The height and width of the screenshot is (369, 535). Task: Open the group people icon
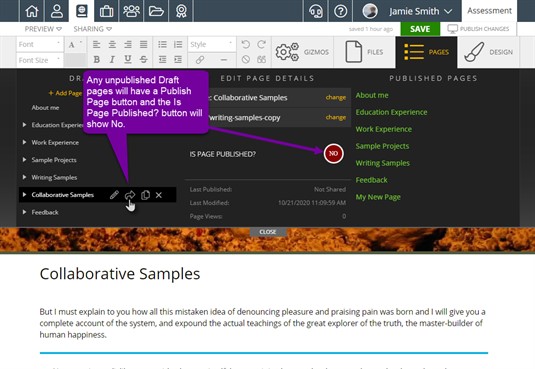click(x=131, y=11)
